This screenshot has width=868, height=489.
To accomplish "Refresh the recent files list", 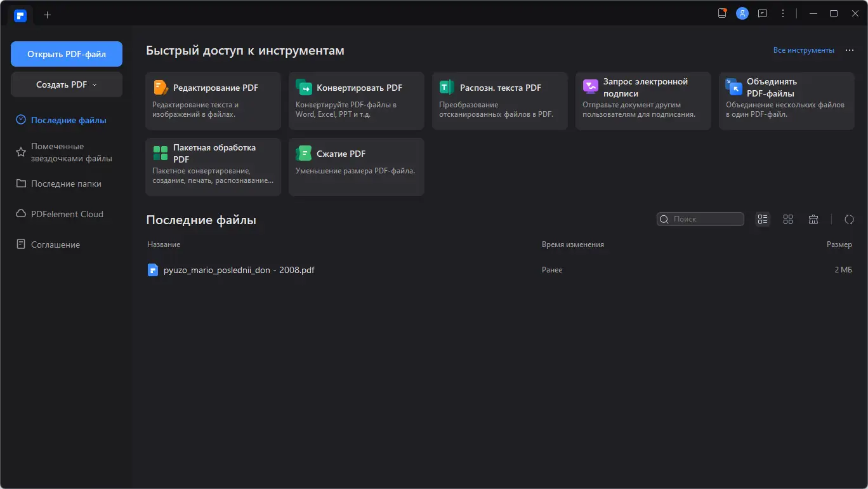I will click(849, 218).
